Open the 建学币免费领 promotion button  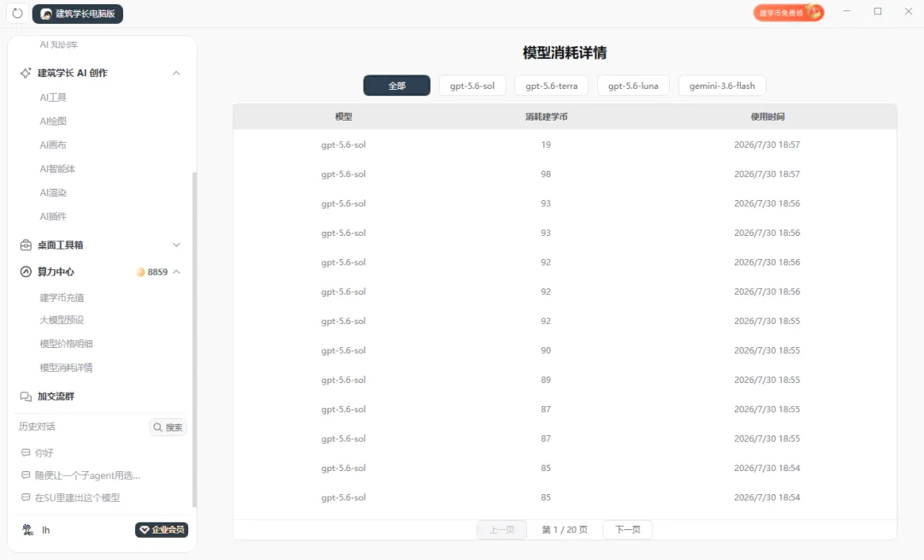click(x=789, y=12)
